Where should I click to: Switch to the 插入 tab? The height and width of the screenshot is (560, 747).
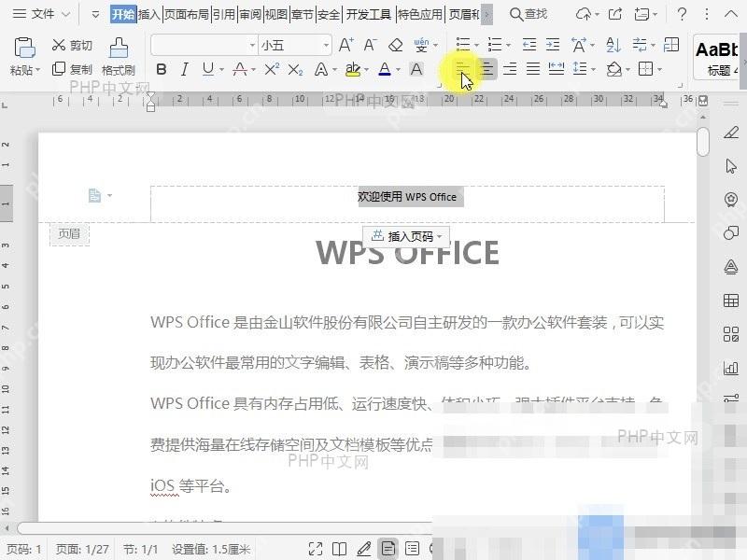pos(148,15)
